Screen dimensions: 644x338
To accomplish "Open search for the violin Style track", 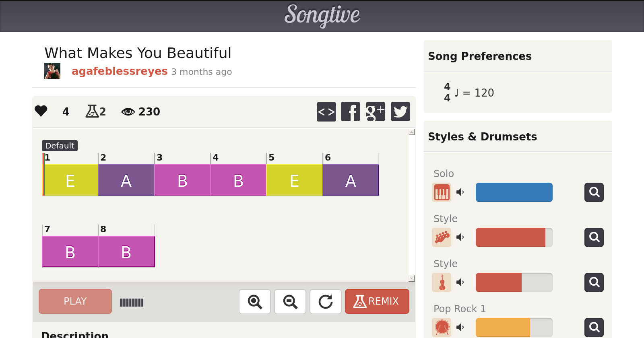I will [x=594, y=282].
